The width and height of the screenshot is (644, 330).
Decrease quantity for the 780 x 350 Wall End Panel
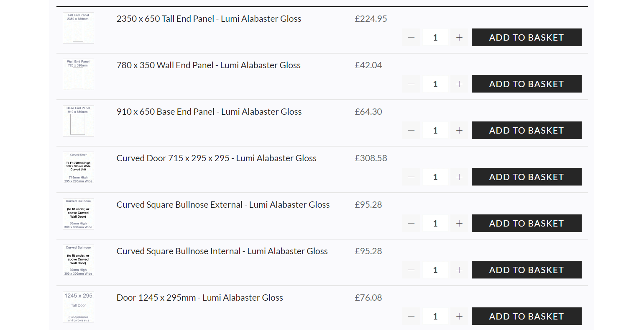(x=411, y=84)
